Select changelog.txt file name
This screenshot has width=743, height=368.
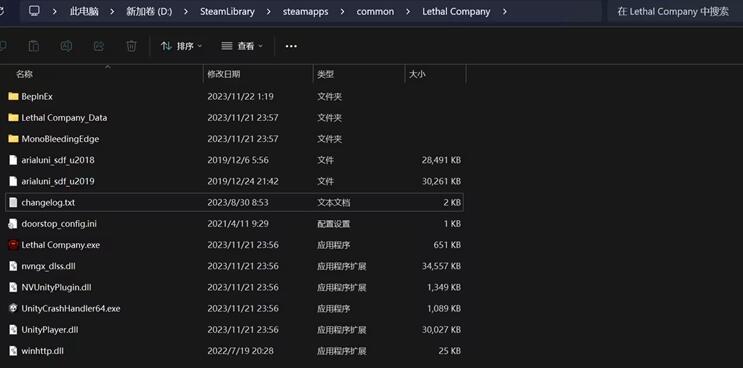[x=48, y=203]
